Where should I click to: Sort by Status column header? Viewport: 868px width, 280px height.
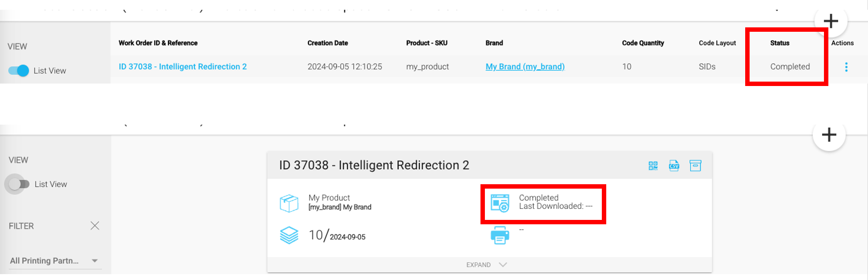pos(779,43)
